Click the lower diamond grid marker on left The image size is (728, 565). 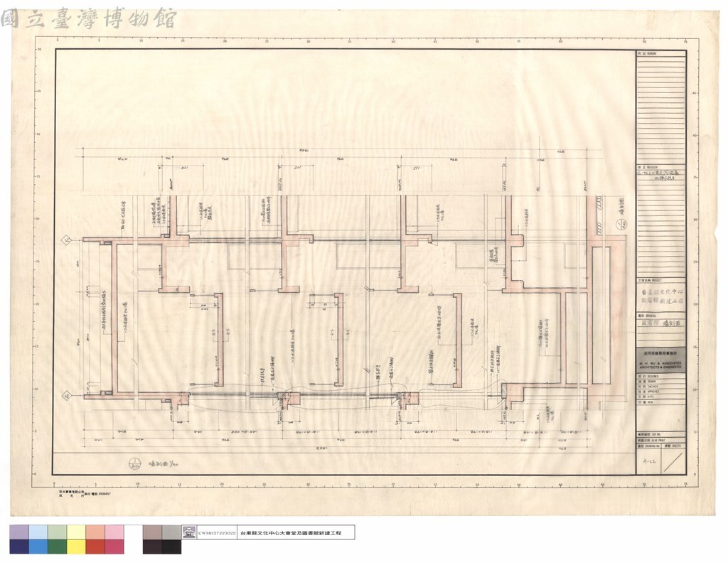(65, 396)
